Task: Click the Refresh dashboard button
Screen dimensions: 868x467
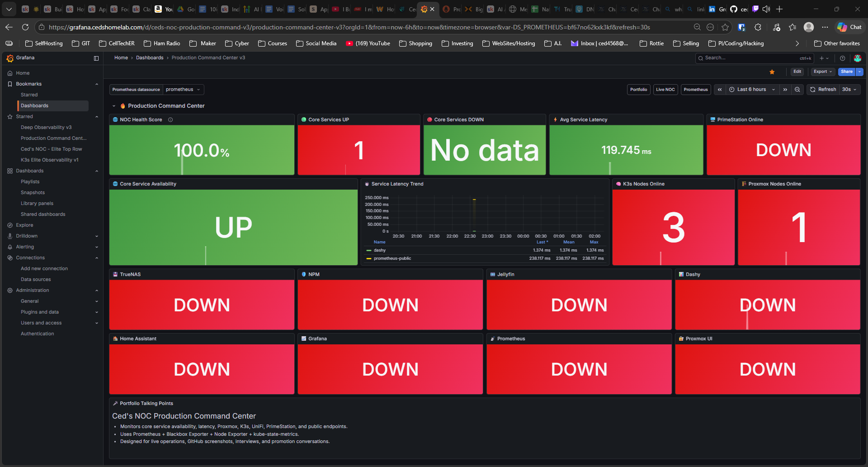Action: tap(823, 90)
